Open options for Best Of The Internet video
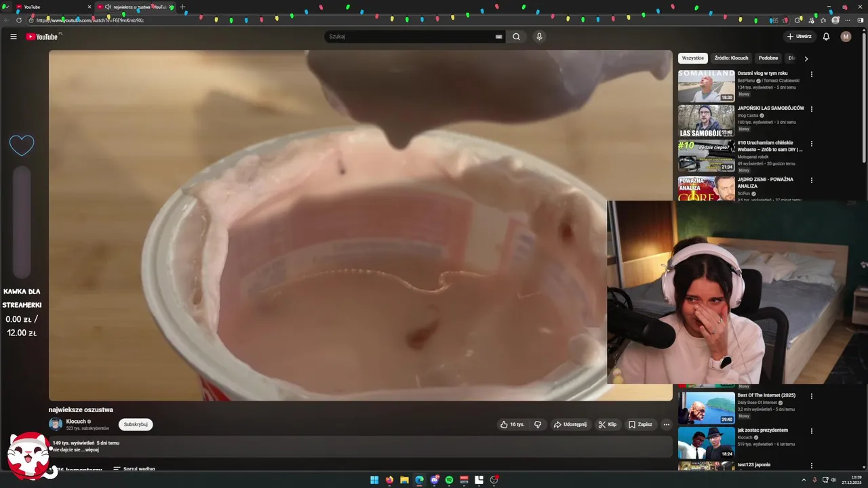The height and width of the screenshot is (488, 868). [x=811, y=396]
